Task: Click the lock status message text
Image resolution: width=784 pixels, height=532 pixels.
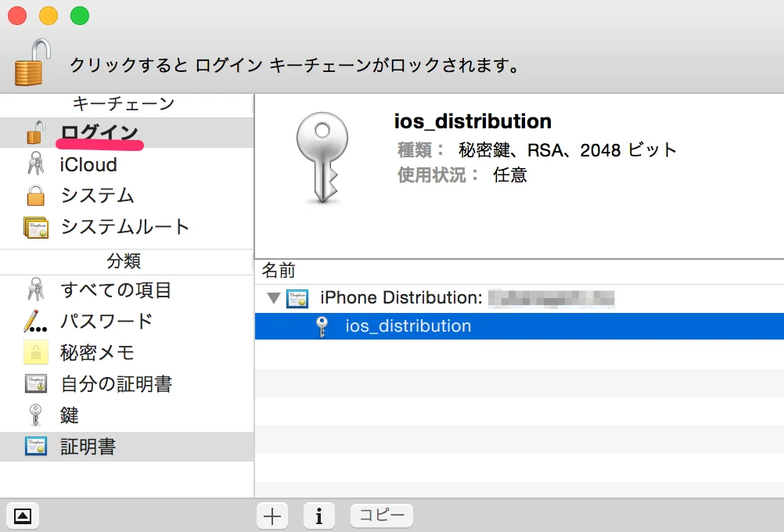Action: coord(294,65)
